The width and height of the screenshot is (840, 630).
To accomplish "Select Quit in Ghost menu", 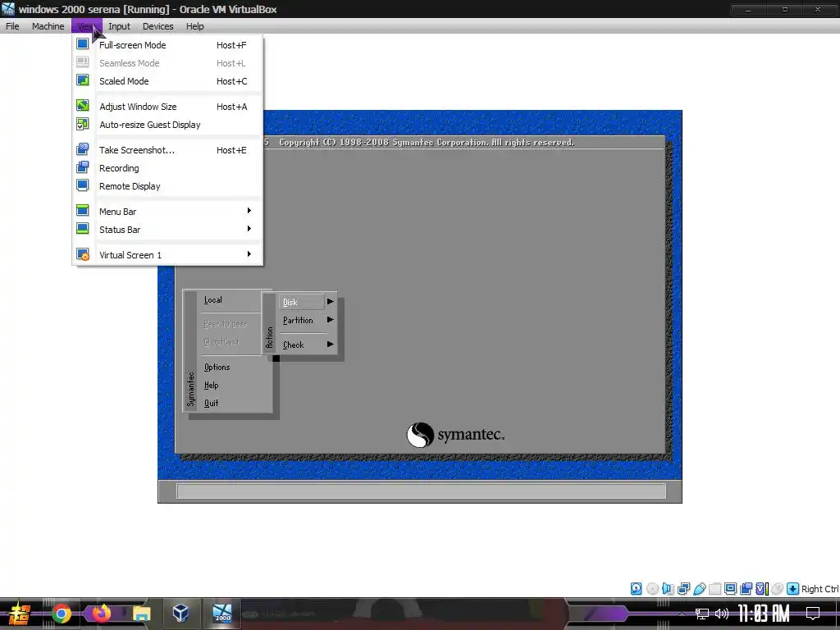I will (x=211, y=403).
